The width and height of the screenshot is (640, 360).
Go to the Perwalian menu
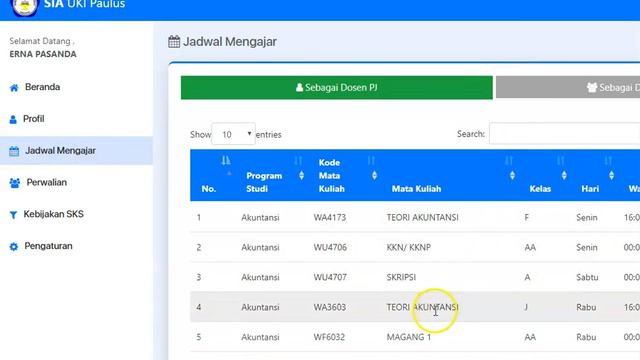pos(47,182)
